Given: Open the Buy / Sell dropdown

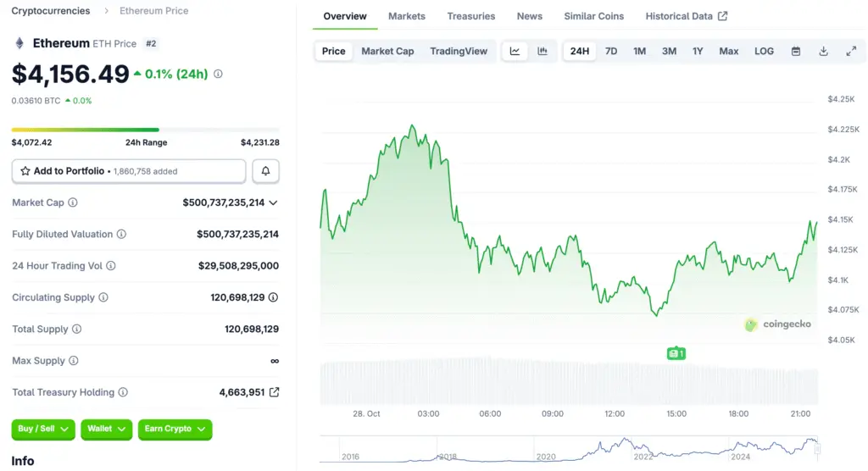Looking at the screenshot, I should pyautogui.click(x=43, y=429).
